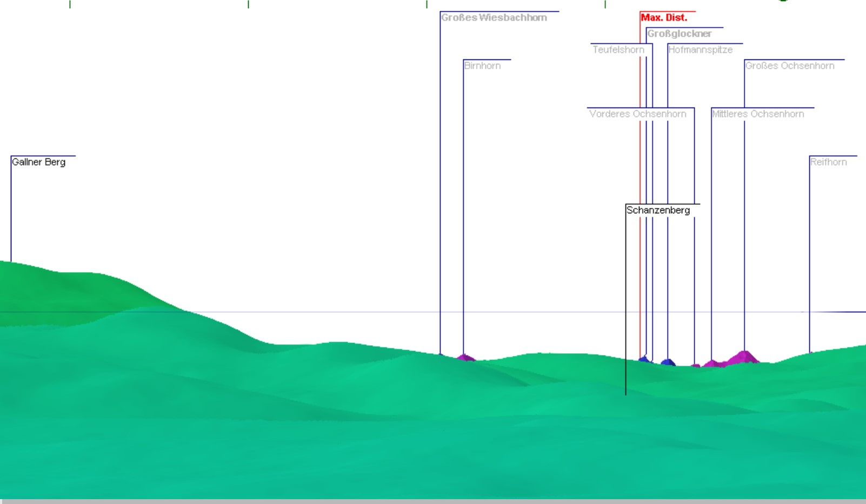Pick the large magenta peak under Großes Ochsenhorn
The image size is (866, 504).
point(744,357)
